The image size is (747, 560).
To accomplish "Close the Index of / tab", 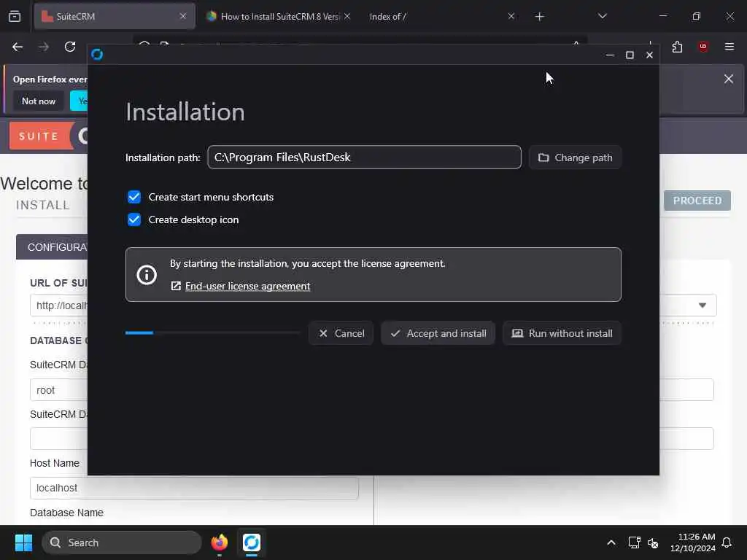I will pyautogui.click(x=511, y=16).
